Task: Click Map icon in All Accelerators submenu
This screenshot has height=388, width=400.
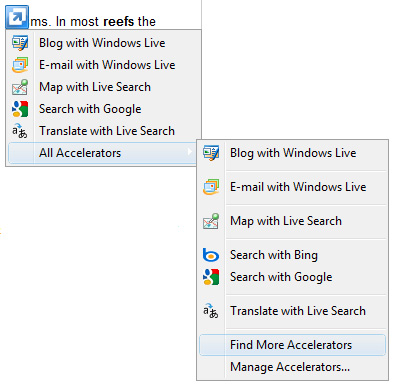Action: tap(211, 221)
